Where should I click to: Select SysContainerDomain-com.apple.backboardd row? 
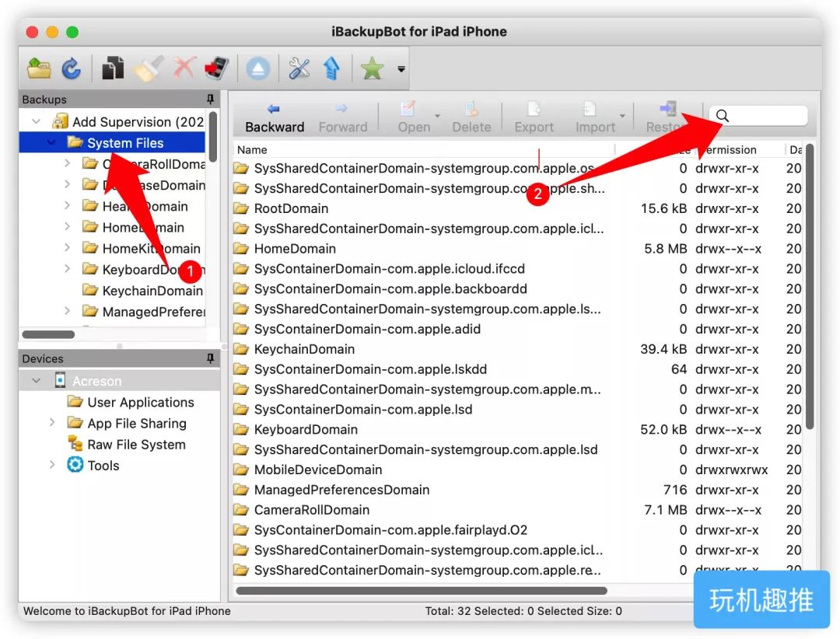(x=517, y=288)
